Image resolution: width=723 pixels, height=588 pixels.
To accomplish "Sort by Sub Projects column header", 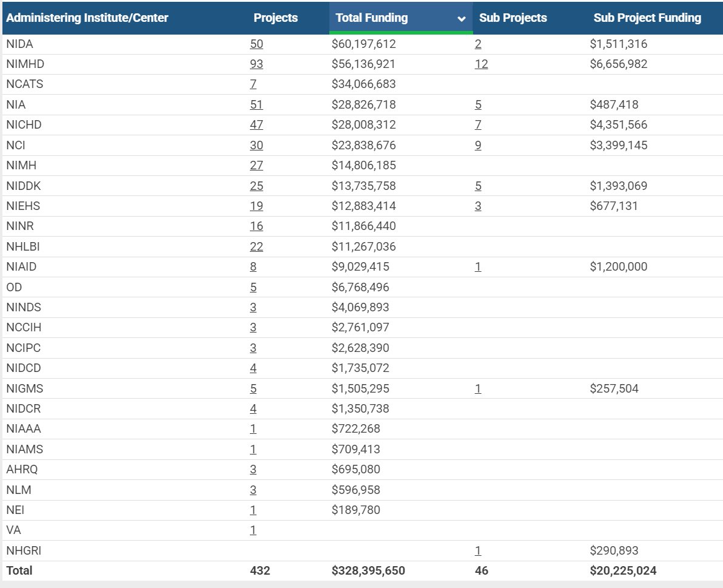I will 513,18.
